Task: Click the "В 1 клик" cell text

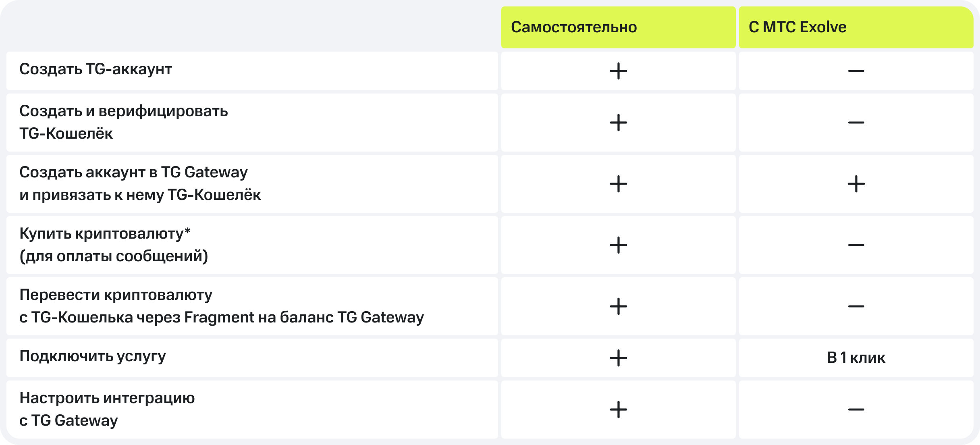Action: coord(856,358)
